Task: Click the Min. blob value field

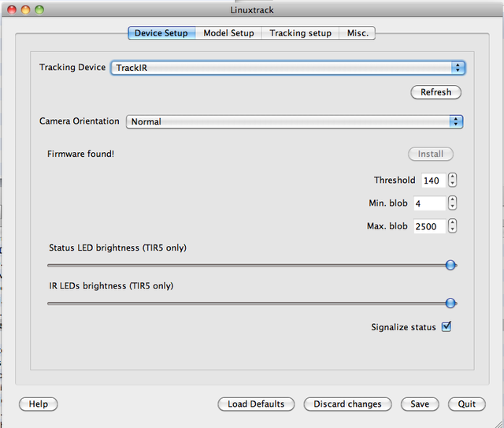Action: [x=428, y=203]
